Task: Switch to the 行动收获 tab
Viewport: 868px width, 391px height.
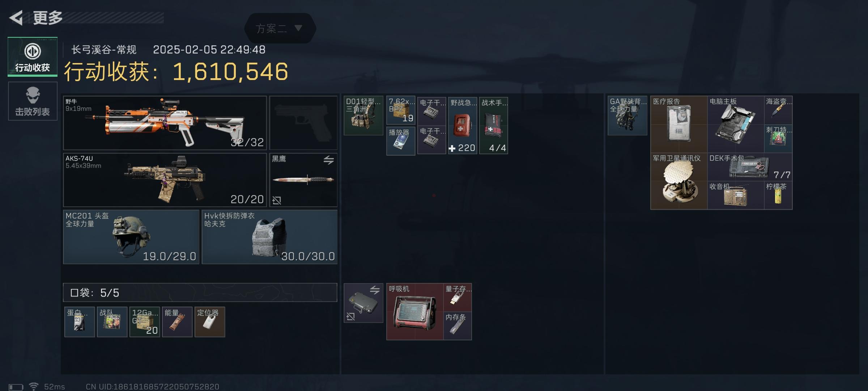Action: coord(33,57)
